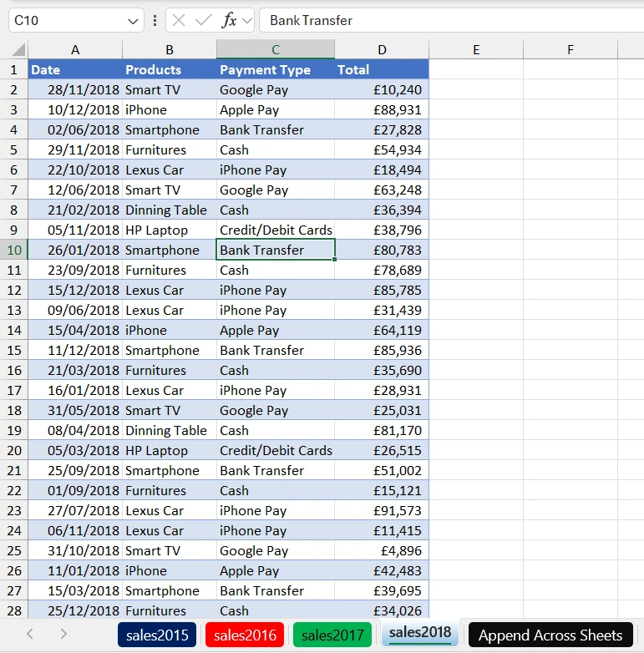The width and height of the screenshot is (644, 653).
Task: Click the formula bar containing Bank Transfer
Action: coord(452,20)
